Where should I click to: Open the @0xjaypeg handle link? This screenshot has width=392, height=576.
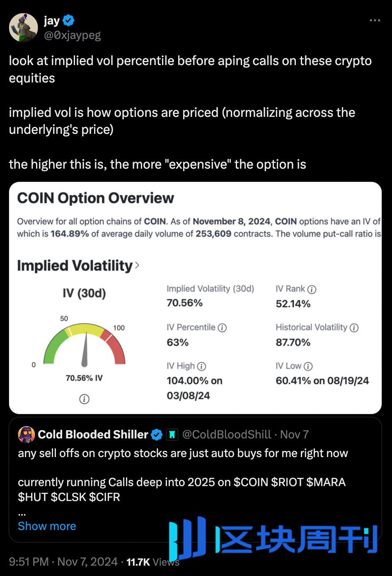72,35
